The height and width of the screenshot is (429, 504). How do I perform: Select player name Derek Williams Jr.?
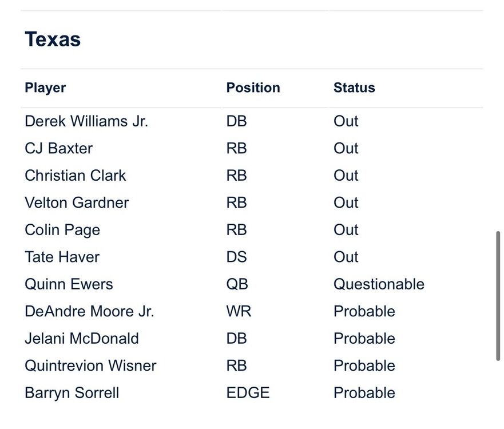[86, 121]
